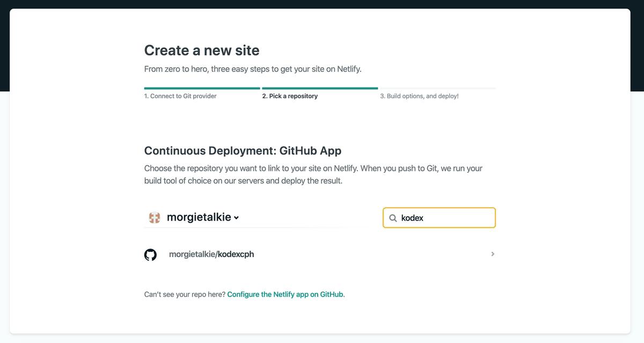Open step 3 Build options, and deploy!
Viewport: 644px width, 343px height.
tap(419, 96)
